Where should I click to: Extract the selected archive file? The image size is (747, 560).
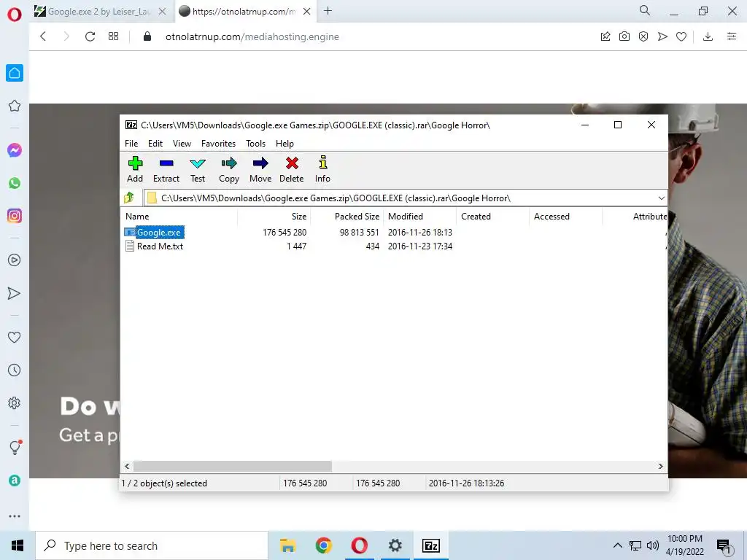(166, 169)
